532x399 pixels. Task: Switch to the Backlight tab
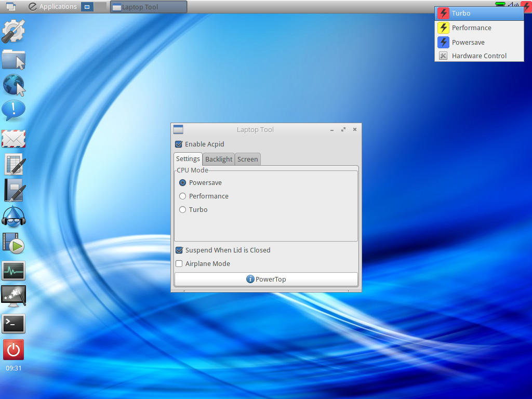coord(219,159)
